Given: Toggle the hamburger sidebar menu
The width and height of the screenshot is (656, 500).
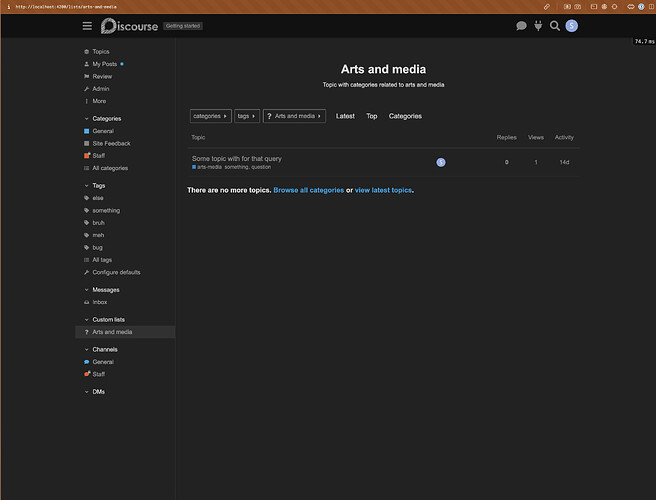Looking at the screenshot, I should pos(87,26).
